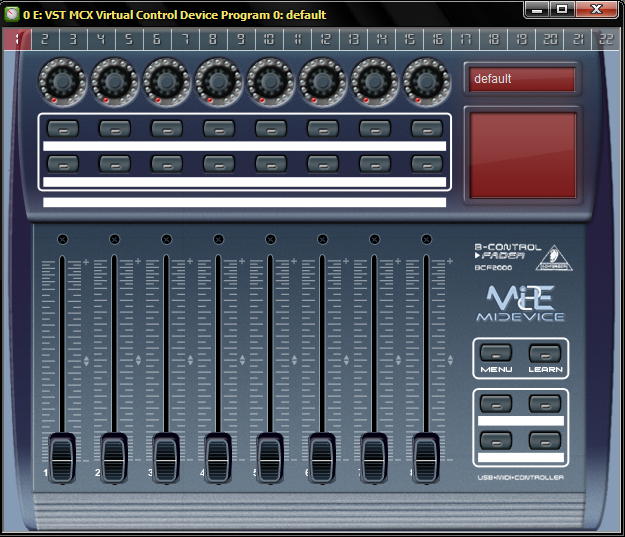Click fader 4 slider cap
The height and width of the screenshot is (537, 625).
coord(218,458)
